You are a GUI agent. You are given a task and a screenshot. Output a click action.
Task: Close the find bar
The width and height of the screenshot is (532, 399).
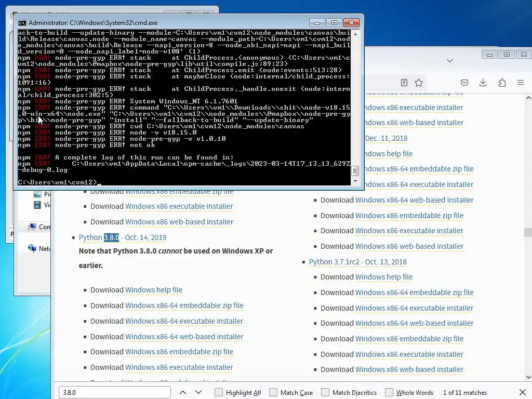pyautogui.click(x=523, y=393)
